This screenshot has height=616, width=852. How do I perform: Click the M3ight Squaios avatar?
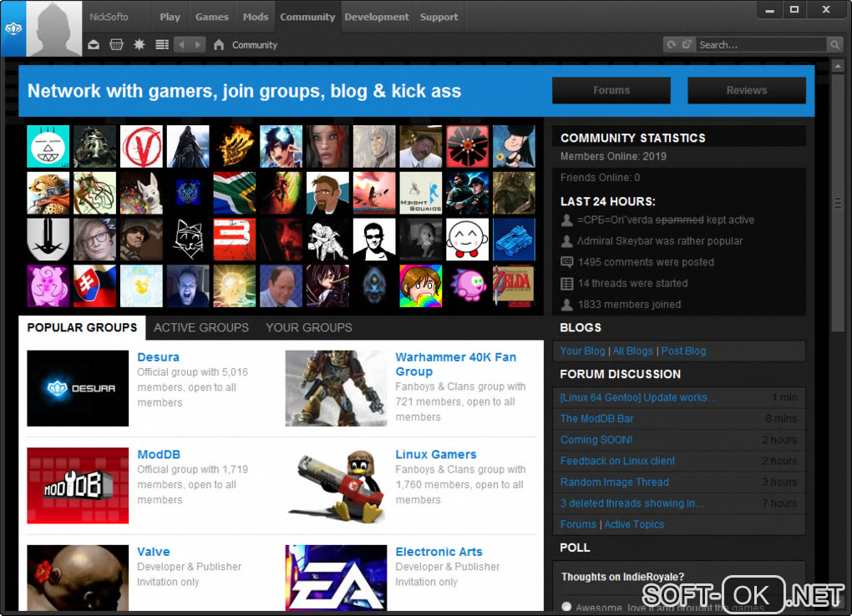tap(420, 193)
